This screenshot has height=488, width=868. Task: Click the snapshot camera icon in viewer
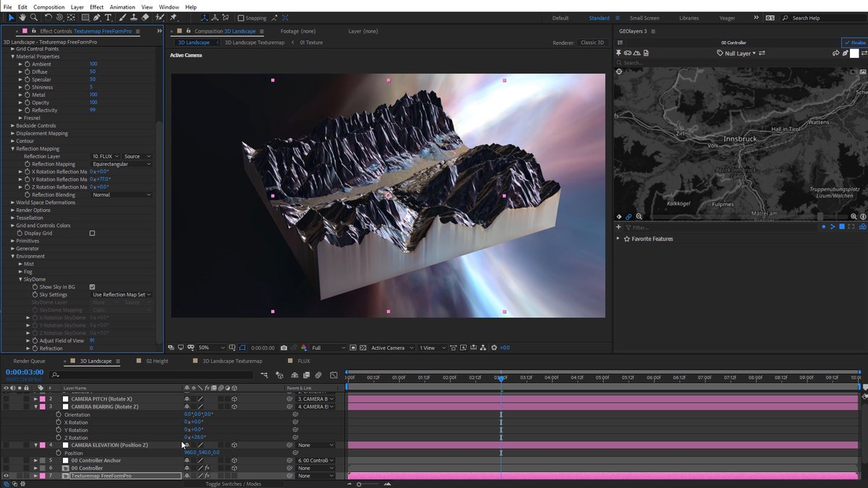[284, 348]
